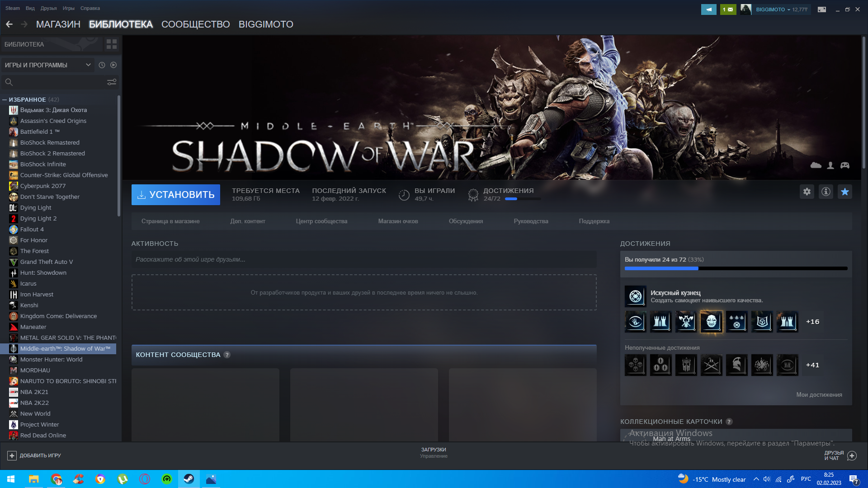The image size is (868, 488).
Task: Toggle favorite star for this game
Action: pos(845,192)
